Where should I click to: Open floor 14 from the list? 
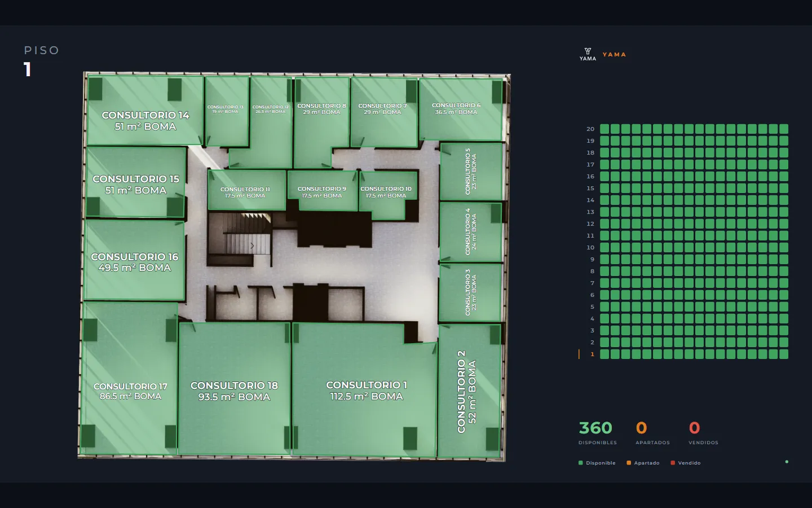590,200
